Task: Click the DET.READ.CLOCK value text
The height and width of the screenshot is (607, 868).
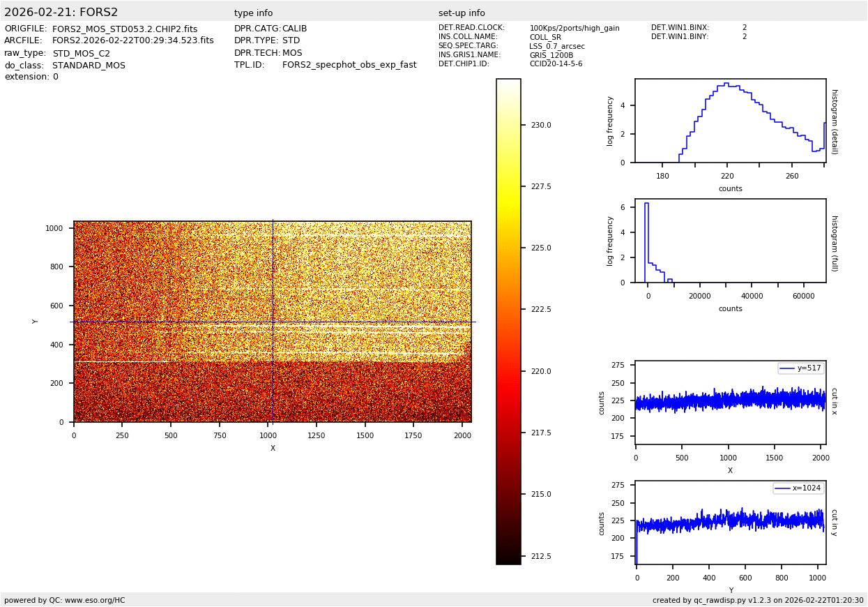Action: click(574, 29)
